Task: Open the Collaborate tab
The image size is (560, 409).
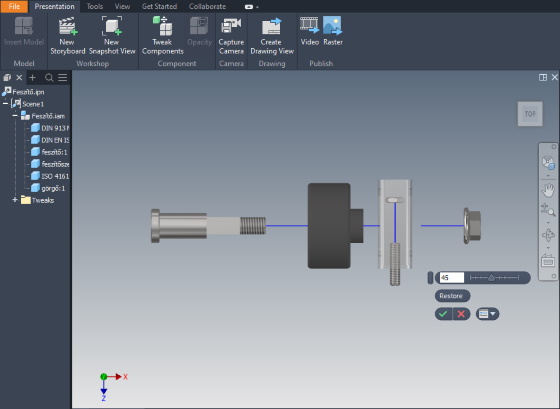Action: tap(207, 6)
